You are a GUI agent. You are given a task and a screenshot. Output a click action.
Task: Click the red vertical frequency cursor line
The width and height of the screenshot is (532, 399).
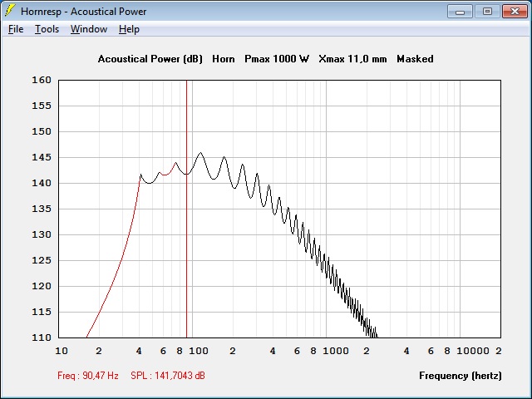(186, 209)
